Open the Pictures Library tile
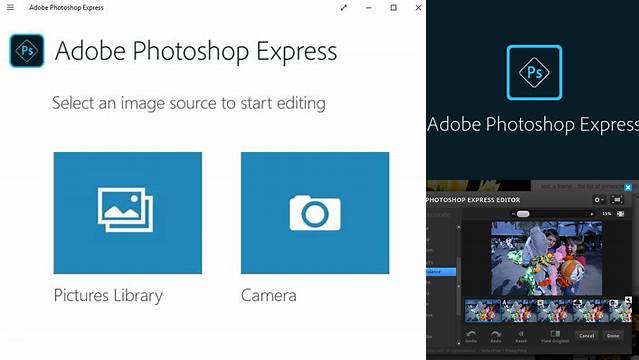This screenshot has height=360, width=639. tap(128, 213)
